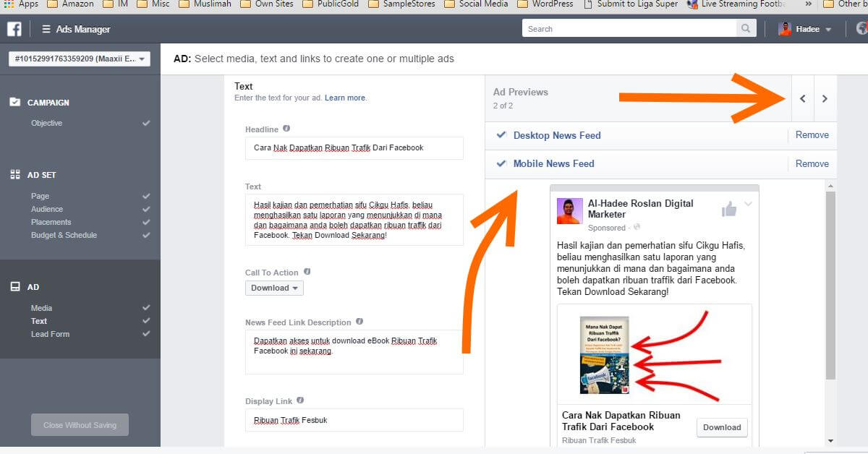The height and width of the screenshot is (454, 868).
Task: Expand hidden bookmarks chevron
Action: point(808,4)
